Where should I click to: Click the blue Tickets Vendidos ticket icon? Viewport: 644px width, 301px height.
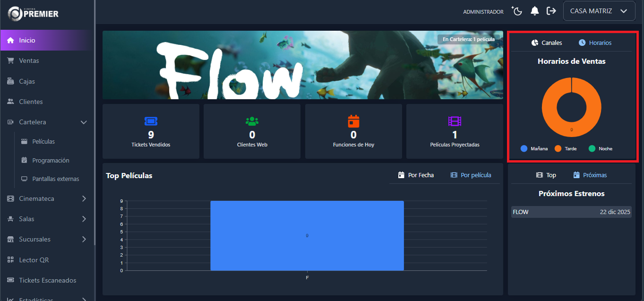(x=151, y=121)
